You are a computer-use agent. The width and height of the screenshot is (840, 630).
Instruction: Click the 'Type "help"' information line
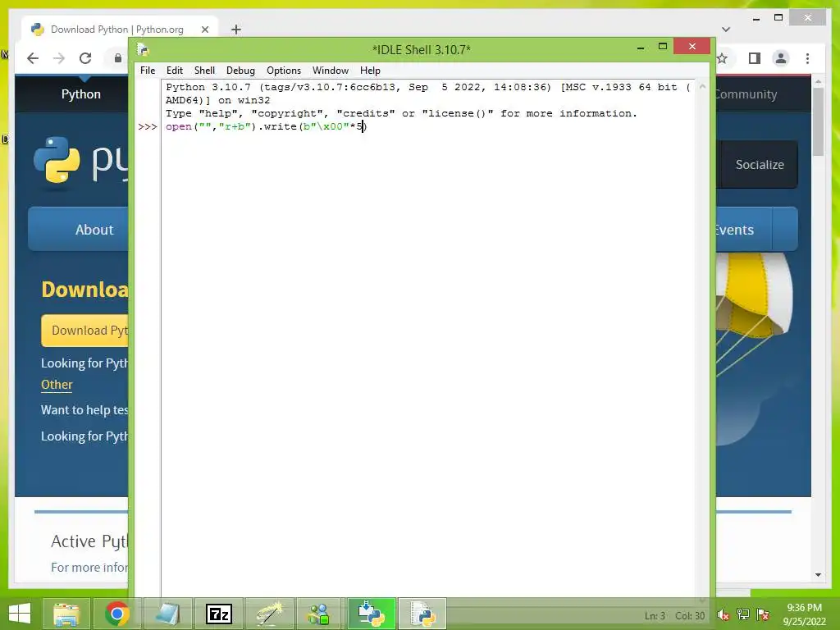tap(401, 113)
